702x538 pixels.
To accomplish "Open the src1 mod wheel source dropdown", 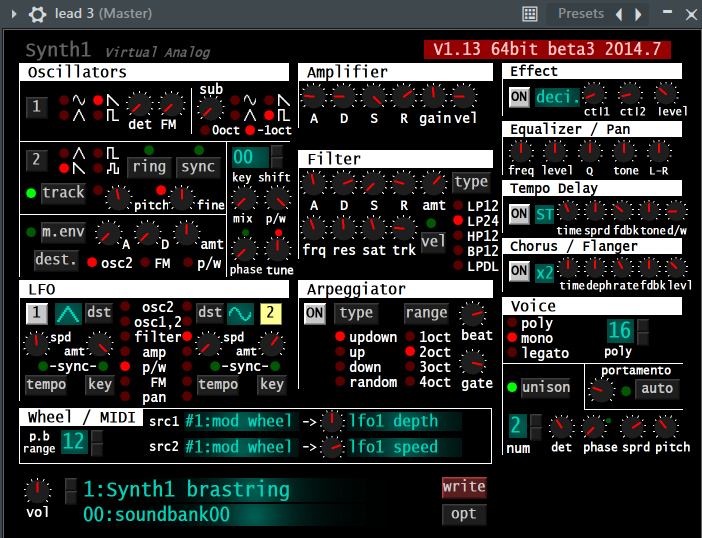I will click(x=238, y=421).
